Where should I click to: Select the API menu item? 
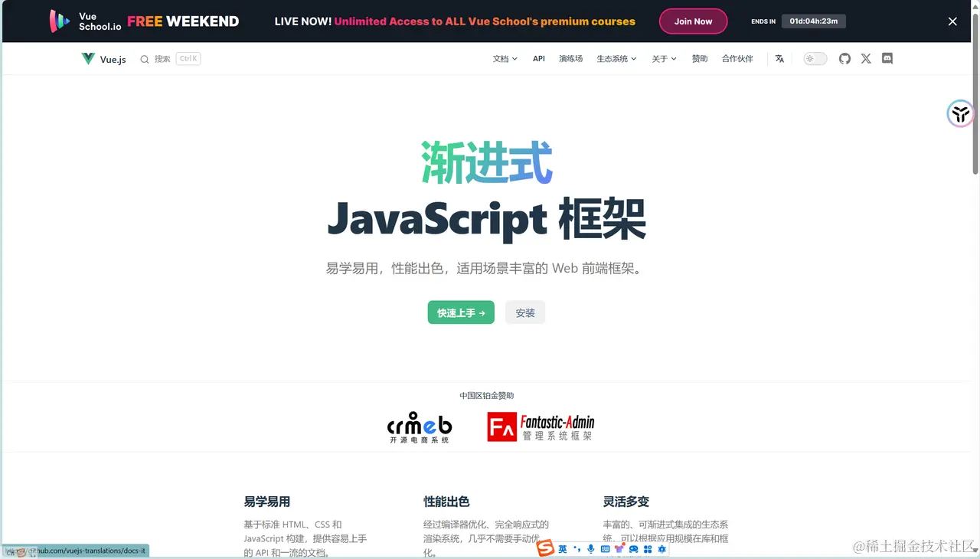coord(538,58)
